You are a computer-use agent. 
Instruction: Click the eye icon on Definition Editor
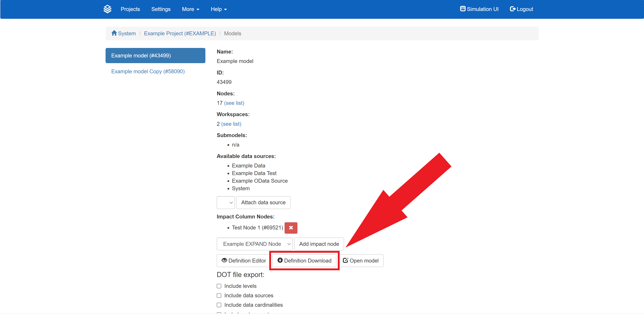pos(224,260)
